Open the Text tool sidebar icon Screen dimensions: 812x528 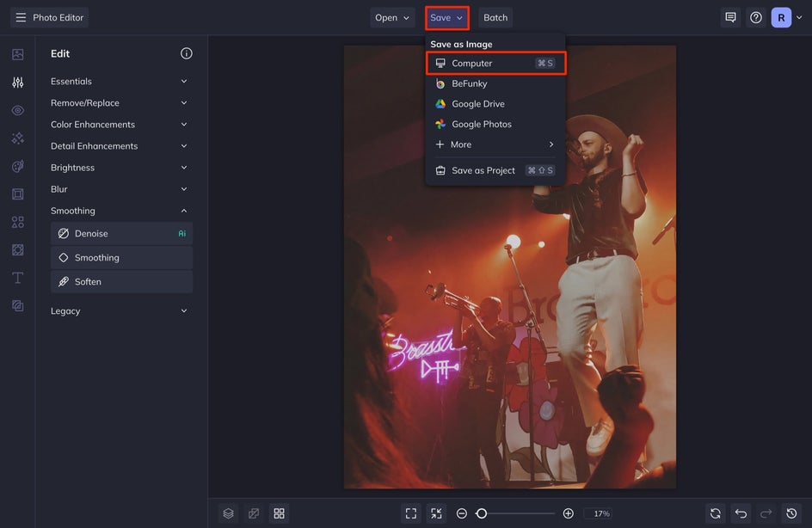click(x=17, y=278)
